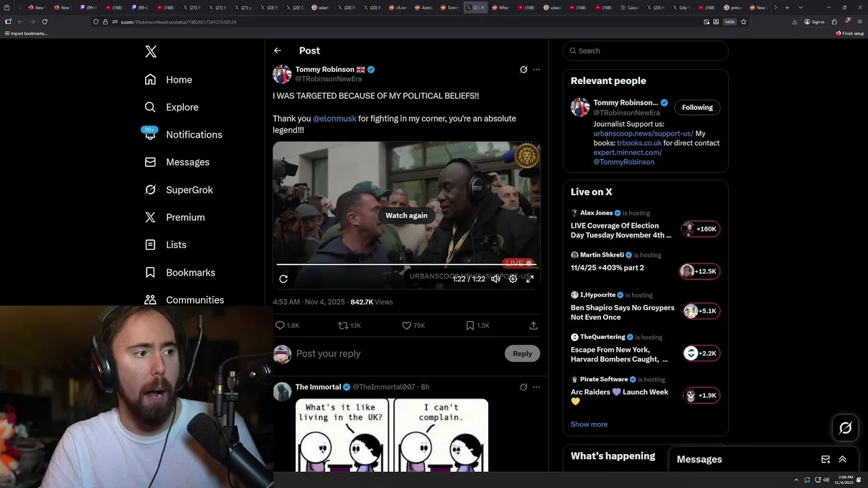Viewport: 868px width, 488px height.
Task: Reload the browser page
Action: coord(45,22)
